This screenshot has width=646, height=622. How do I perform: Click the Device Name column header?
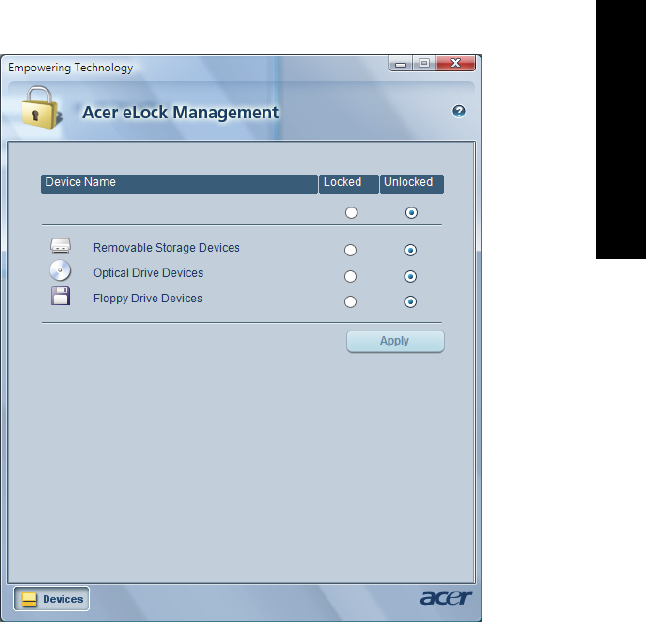[x=179, y=184]
